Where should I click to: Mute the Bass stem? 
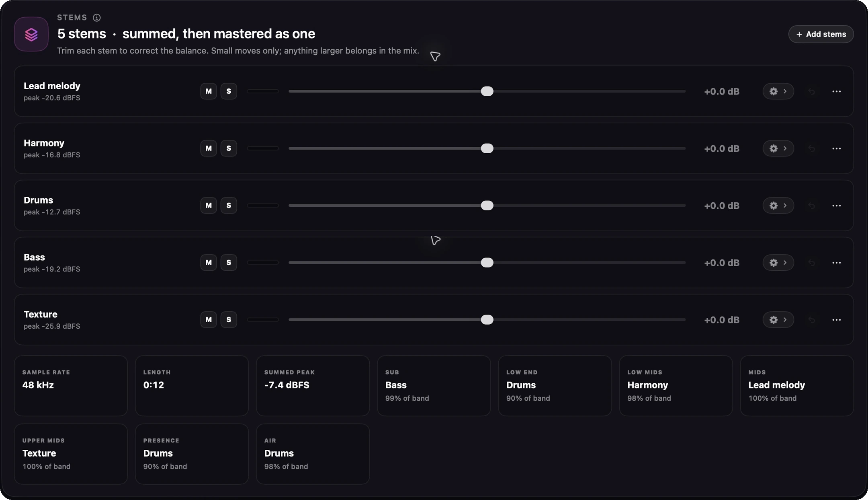209,263
